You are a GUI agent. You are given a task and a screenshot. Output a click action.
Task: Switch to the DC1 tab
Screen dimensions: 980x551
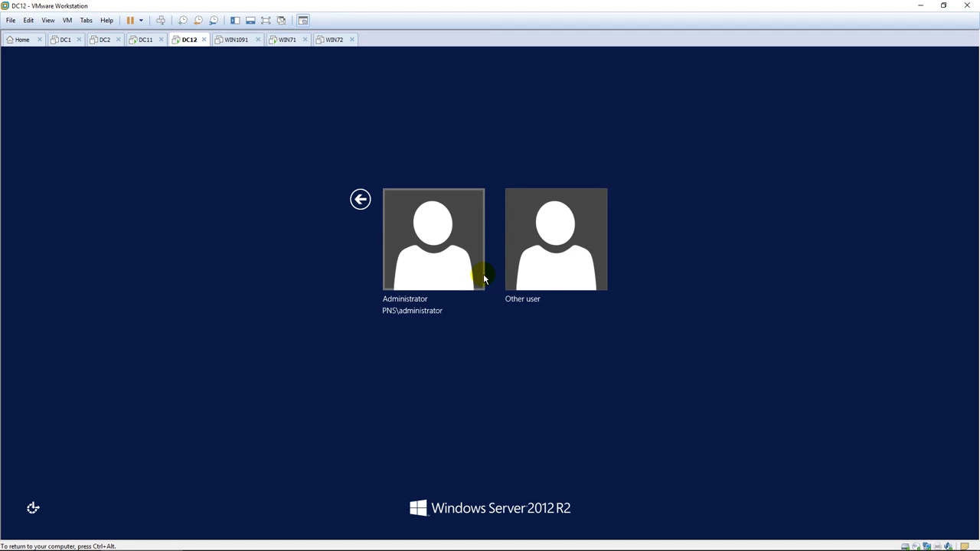pos(66,39)
